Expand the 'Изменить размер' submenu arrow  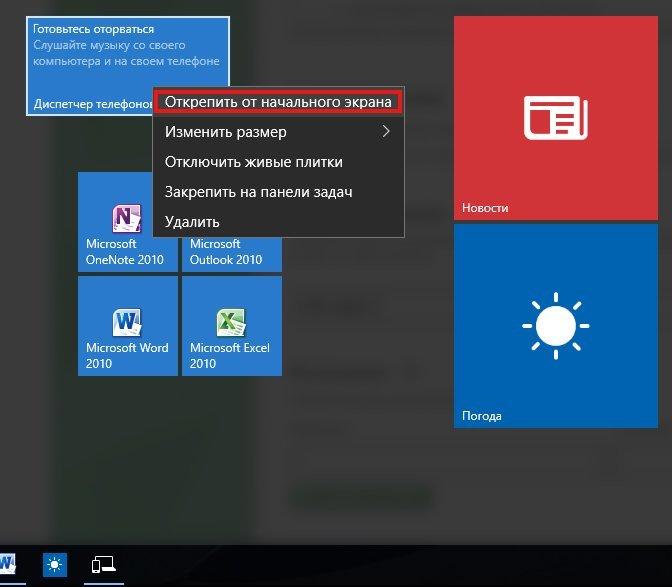[386, 132]
